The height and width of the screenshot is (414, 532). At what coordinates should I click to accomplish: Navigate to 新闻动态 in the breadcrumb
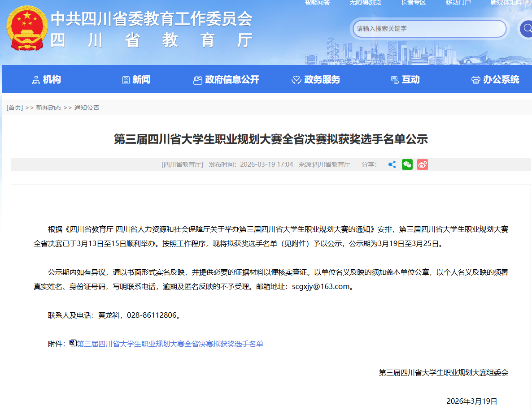click(x=48, y=108)
